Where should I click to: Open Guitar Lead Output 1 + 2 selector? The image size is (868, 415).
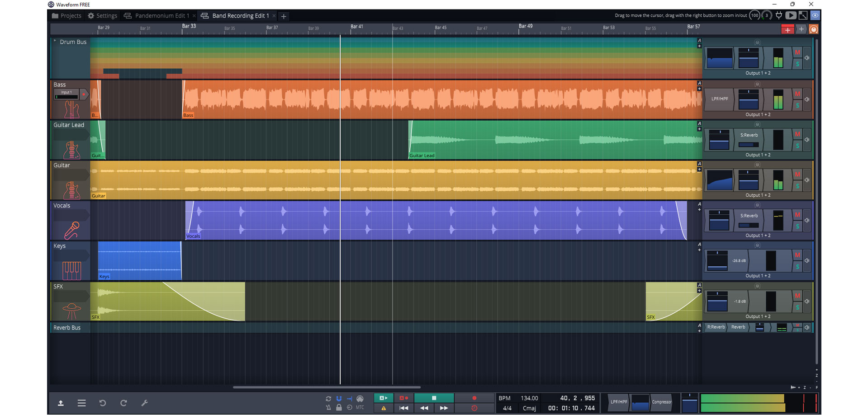[758, 155]
